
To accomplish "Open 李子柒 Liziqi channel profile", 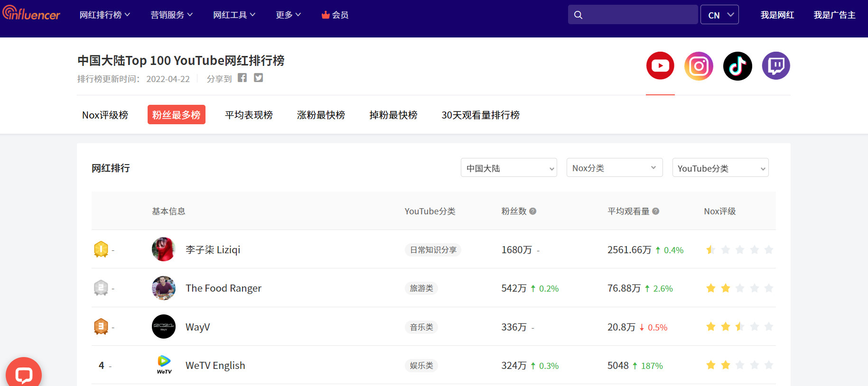I will [x=213, y=250].
